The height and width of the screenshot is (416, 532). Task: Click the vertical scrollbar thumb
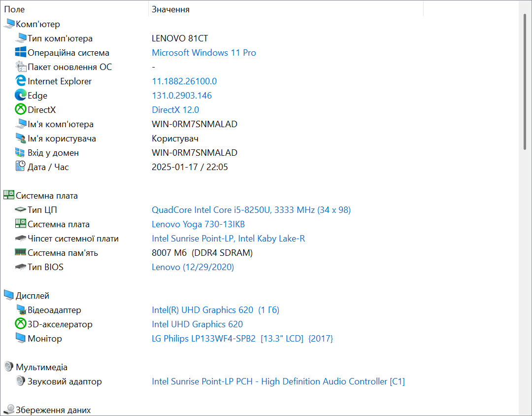[525, 81]
